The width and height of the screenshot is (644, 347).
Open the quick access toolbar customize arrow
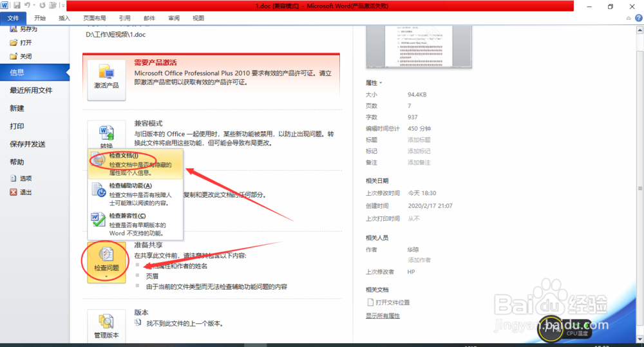tap(62, 5)
